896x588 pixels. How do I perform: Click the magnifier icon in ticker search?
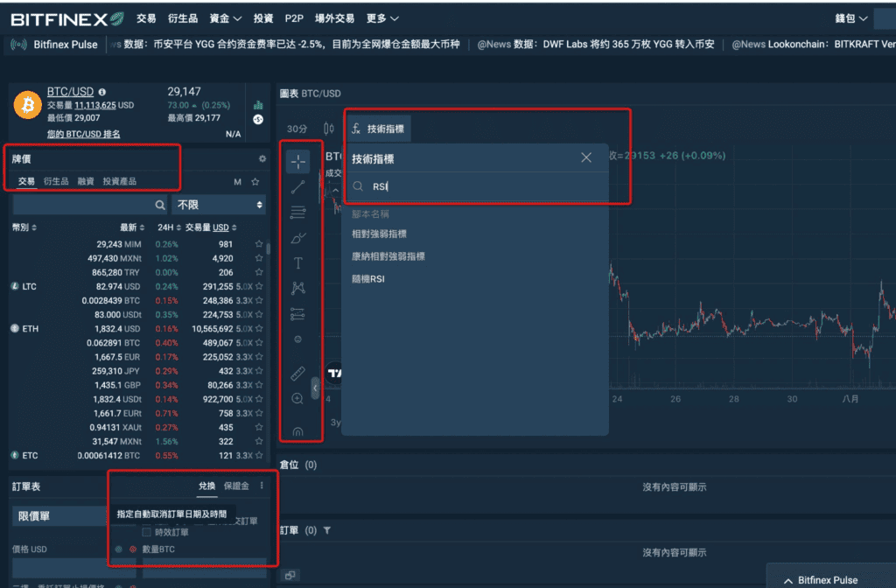click(x=160, y=205)
